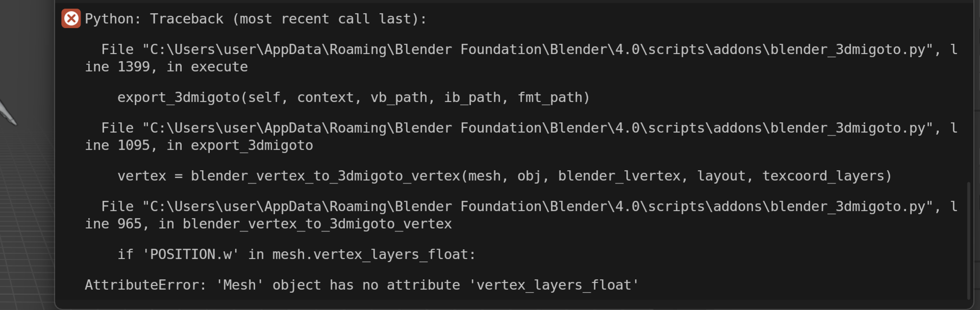Click the red error icon

point(71,19)
